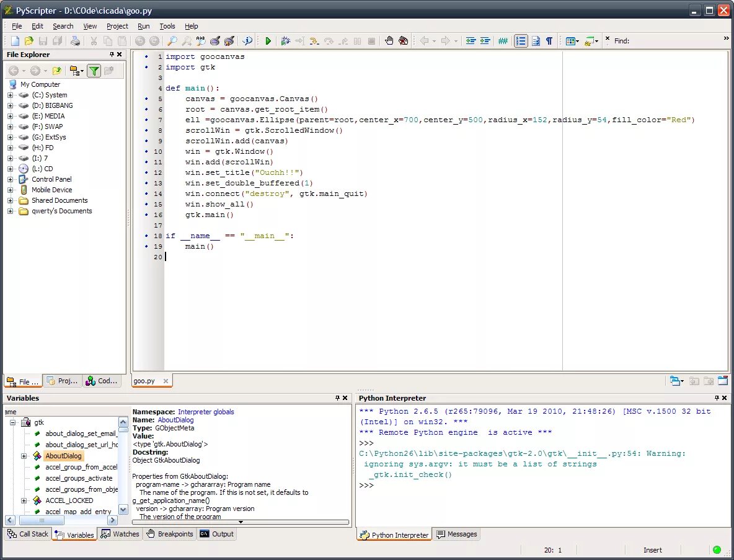
Task: Expand the (D:) BIGBANG drive node
Action: pos(11,105)
